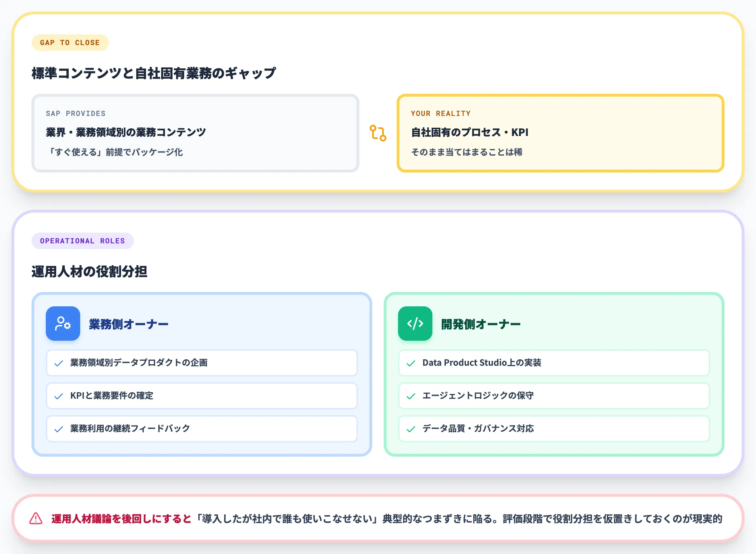Click heading 運用人材の役割分担
The image size is (756, 554).
pos(89,271)
